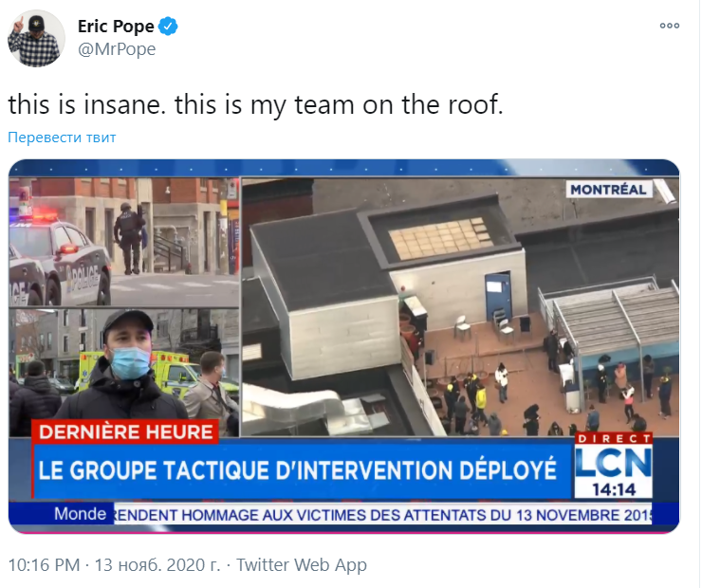
Task: Click the rooftop aerial view panel
Action: (x=460, y=307)
